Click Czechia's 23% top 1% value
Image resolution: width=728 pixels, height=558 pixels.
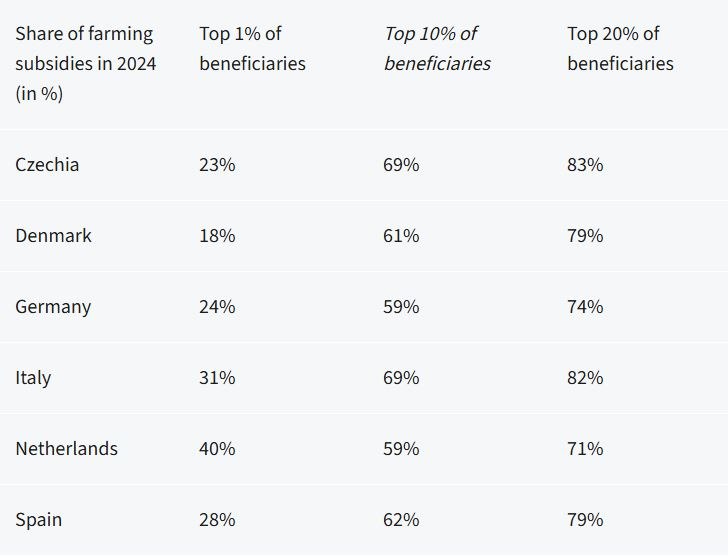(217, 165)
